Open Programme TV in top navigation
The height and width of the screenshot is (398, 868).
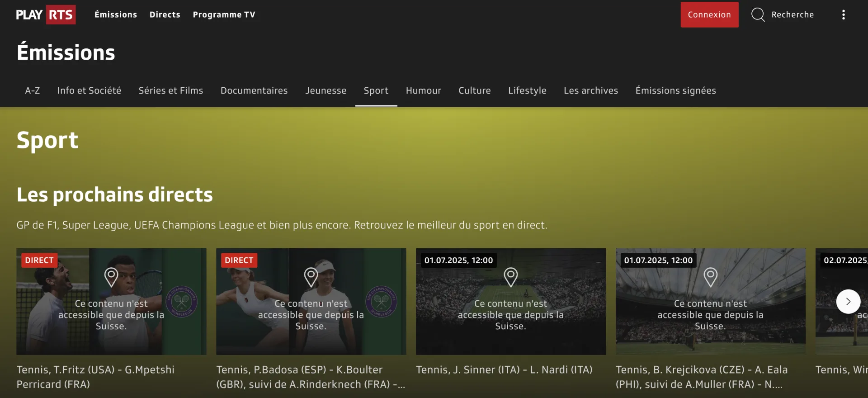coord(224,14)
